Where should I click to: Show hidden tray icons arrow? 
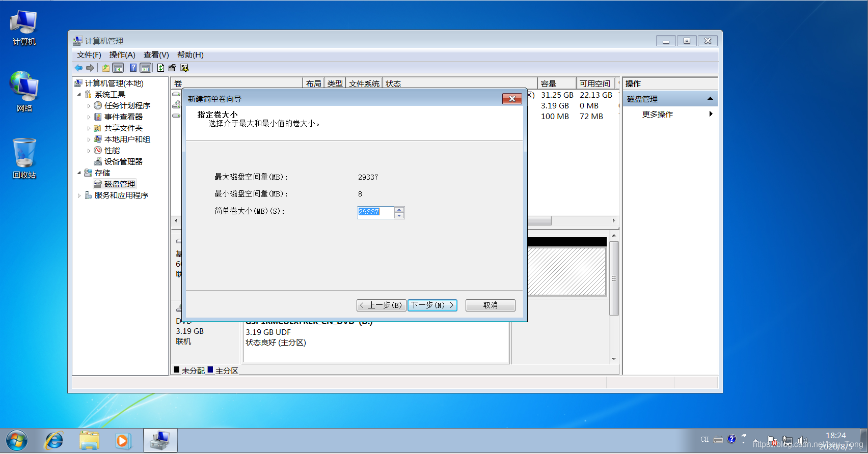pyautogui.click(x=756, y=441)
